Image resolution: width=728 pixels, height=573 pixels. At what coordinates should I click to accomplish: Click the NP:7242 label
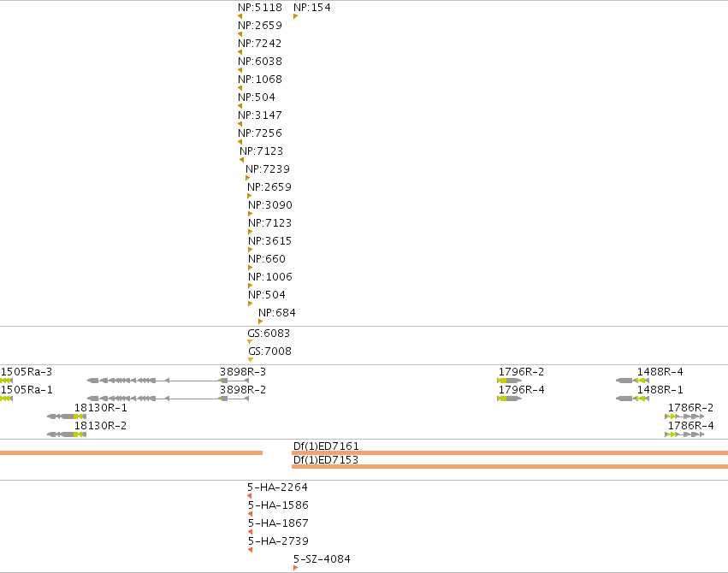click(x=260, y=44)
